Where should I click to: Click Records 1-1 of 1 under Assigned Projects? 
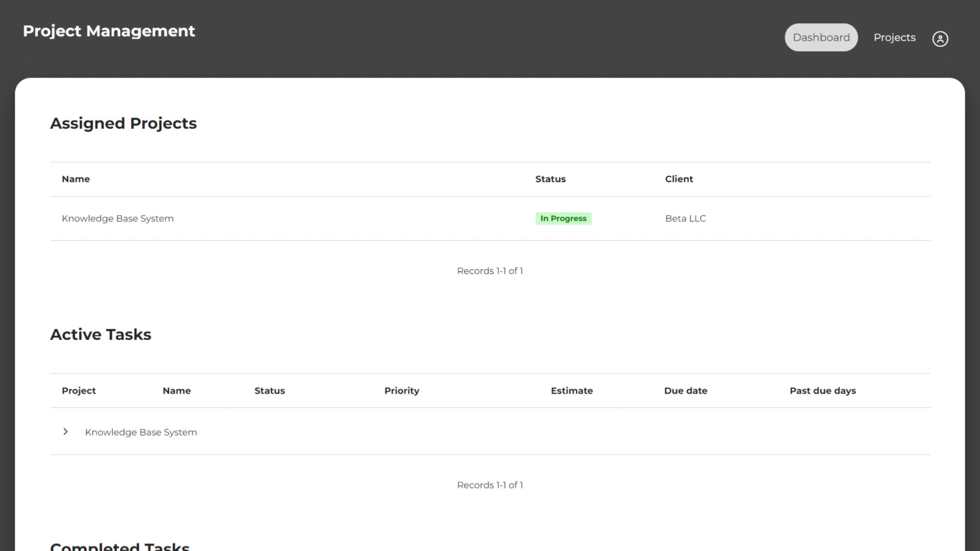pos(490,270)
